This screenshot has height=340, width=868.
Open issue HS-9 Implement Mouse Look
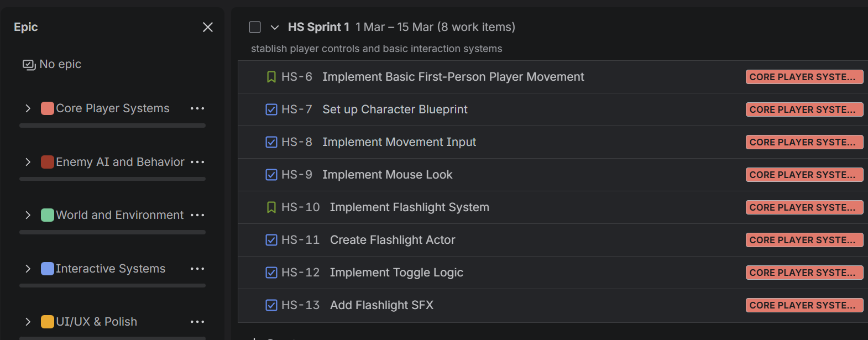(387, 175)
